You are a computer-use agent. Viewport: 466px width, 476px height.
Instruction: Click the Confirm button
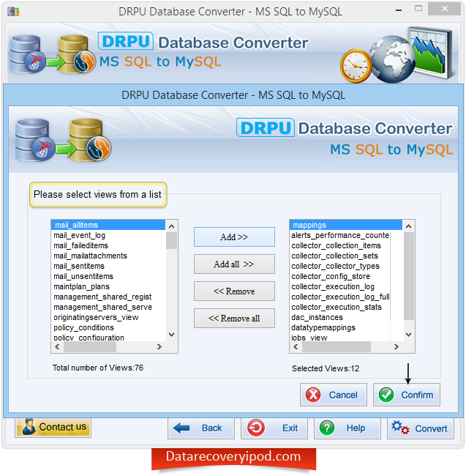(407, 395)
